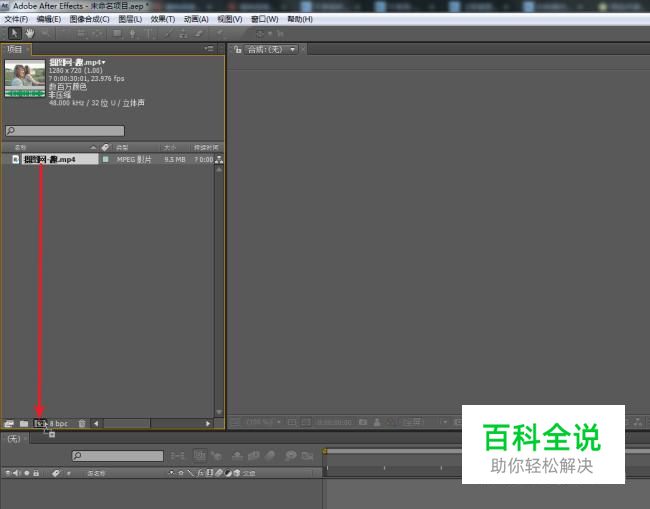Toggle the adjustment layer switch column
This screenshot has height=509, width=650.
[228, 473]
